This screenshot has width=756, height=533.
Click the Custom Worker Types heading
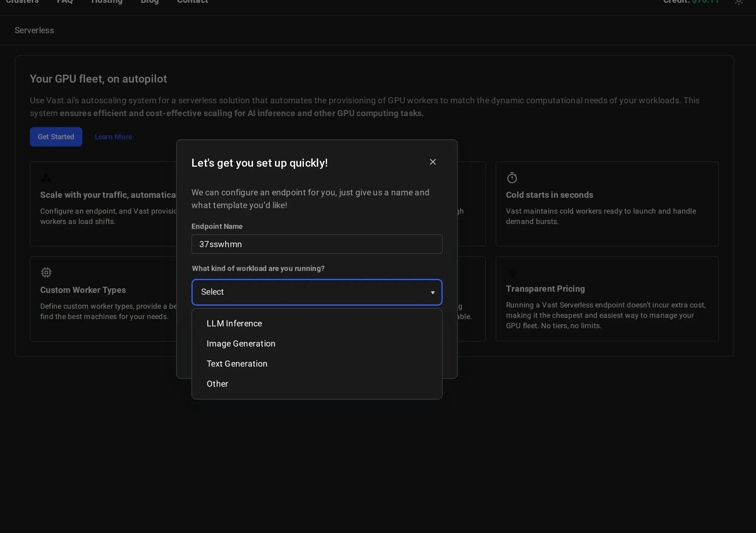[x=83, y=290]
